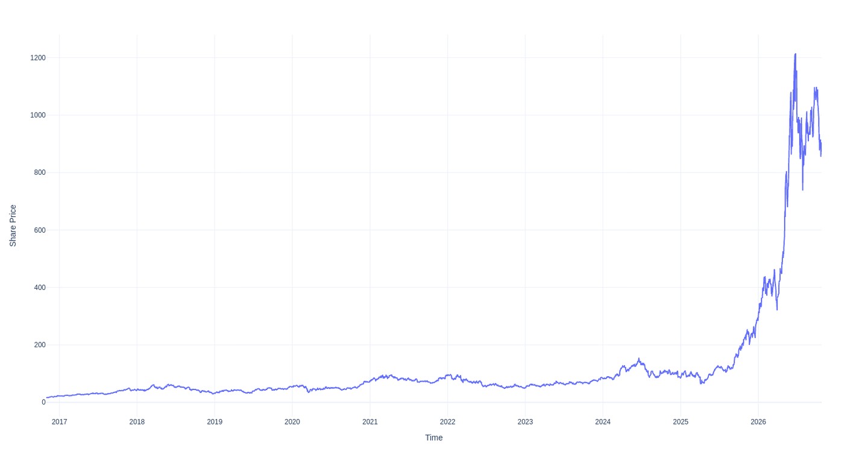This screenshot has height=463, width=868.
Task: Click the "Share Price" y-axis title
Action: click(x=13, y=225)
